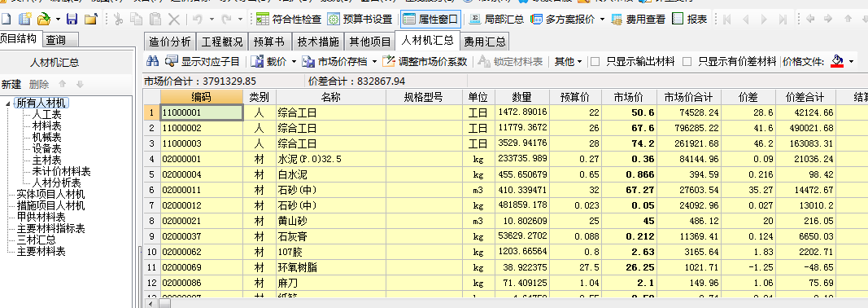Switch to 造价分析 tab
868x308 pixels.
(170, 42)
